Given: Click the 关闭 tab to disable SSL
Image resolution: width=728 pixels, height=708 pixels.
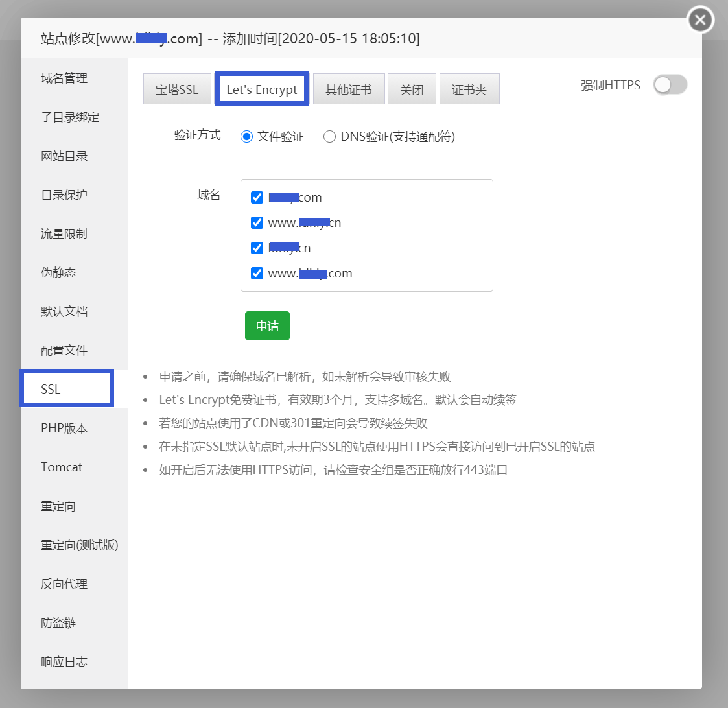Looking at the screenshot, I should [x=412, y=89].
